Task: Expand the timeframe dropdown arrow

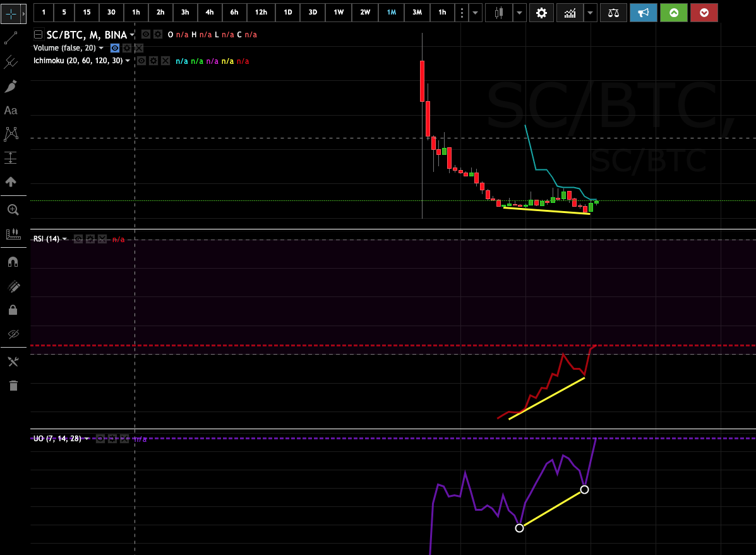Action: (476, 13)
